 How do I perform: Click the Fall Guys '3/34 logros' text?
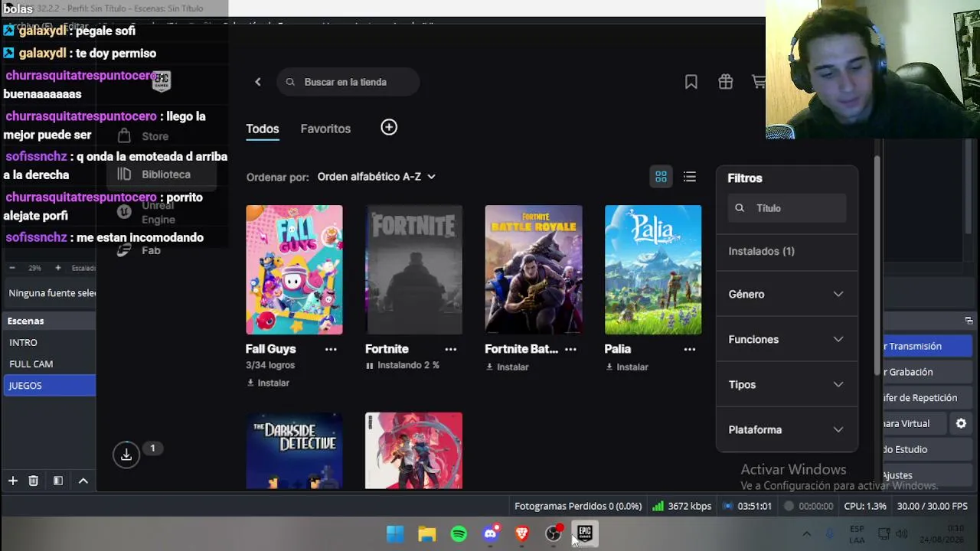click(x=270, y=365)
